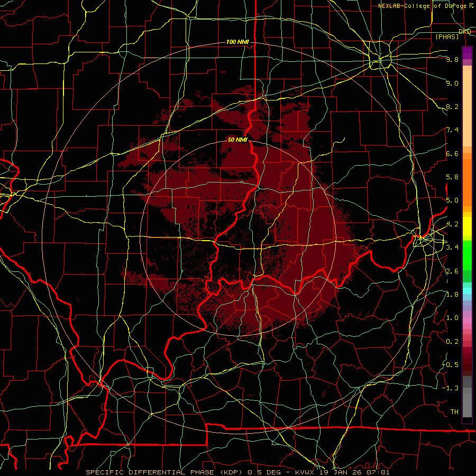Pick the pink segment of the color scale
Image resolution: width=476 pixels, height=476 pixels.
pyautogui.click(x=467, y=321)
